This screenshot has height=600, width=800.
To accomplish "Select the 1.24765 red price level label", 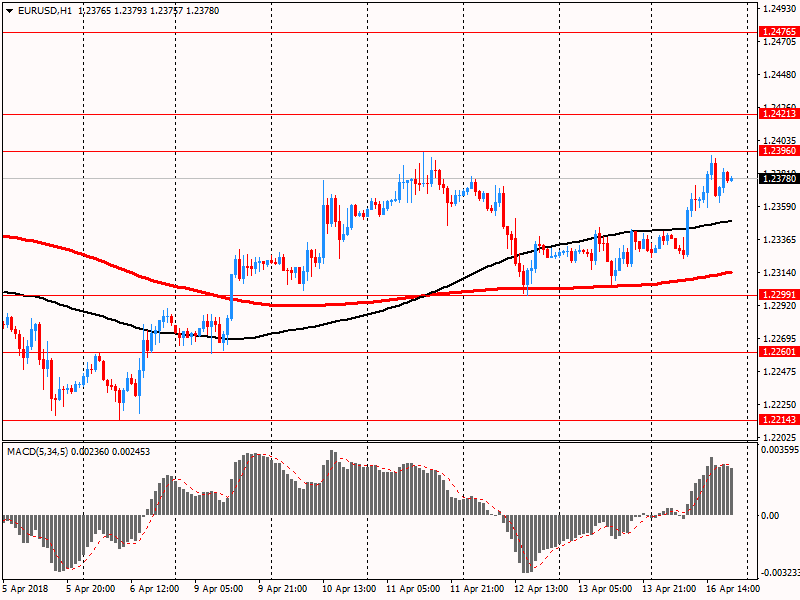I will coord(779,32).
